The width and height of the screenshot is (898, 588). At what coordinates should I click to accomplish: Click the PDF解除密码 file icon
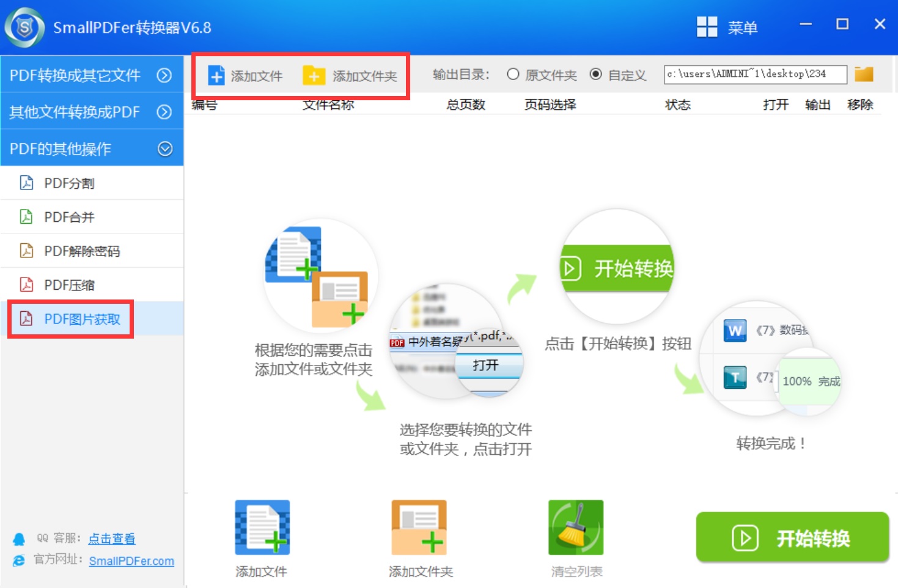[x=26, y=250]
